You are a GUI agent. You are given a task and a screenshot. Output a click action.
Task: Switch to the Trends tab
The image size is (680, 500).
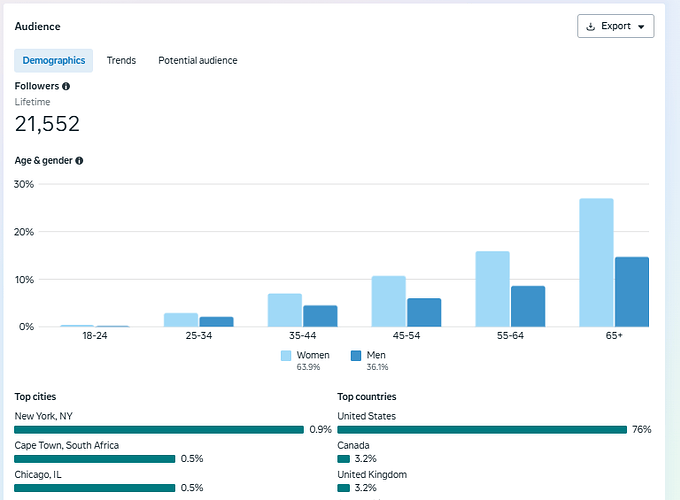point(121,60)
